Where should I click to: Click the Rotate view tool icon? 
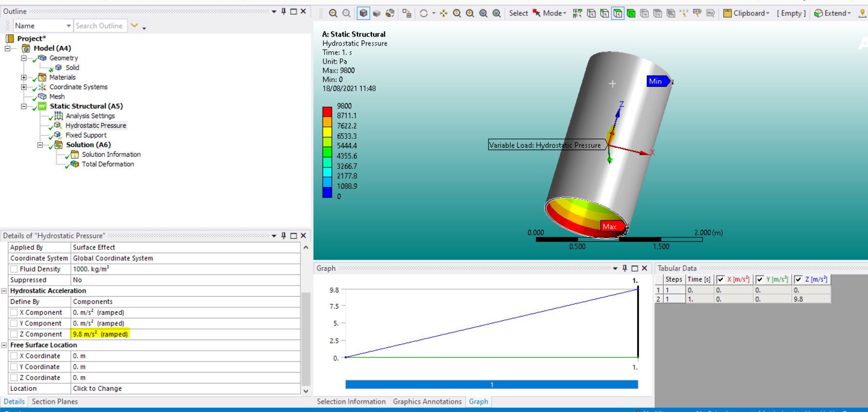pos(424,14)
